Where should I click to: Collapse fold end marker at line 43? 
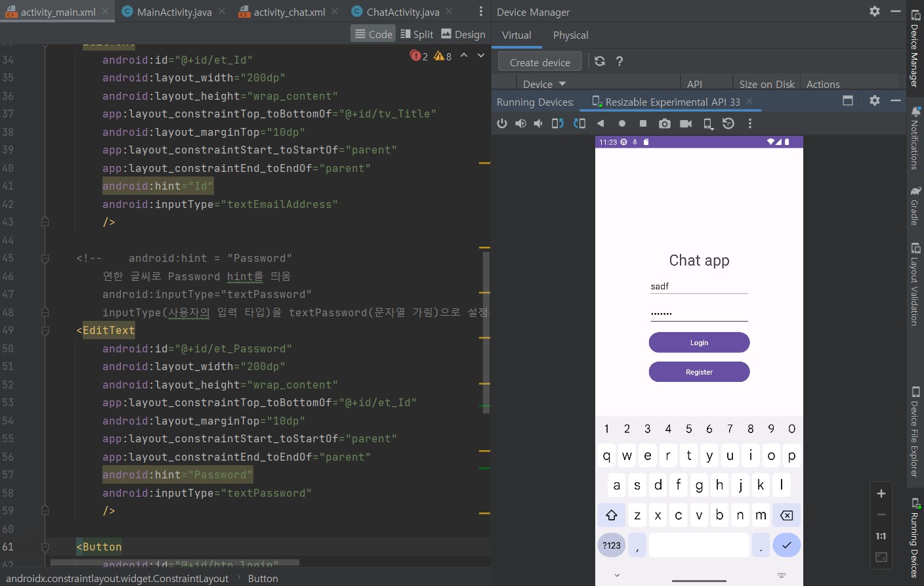click(x=45, y=222)
